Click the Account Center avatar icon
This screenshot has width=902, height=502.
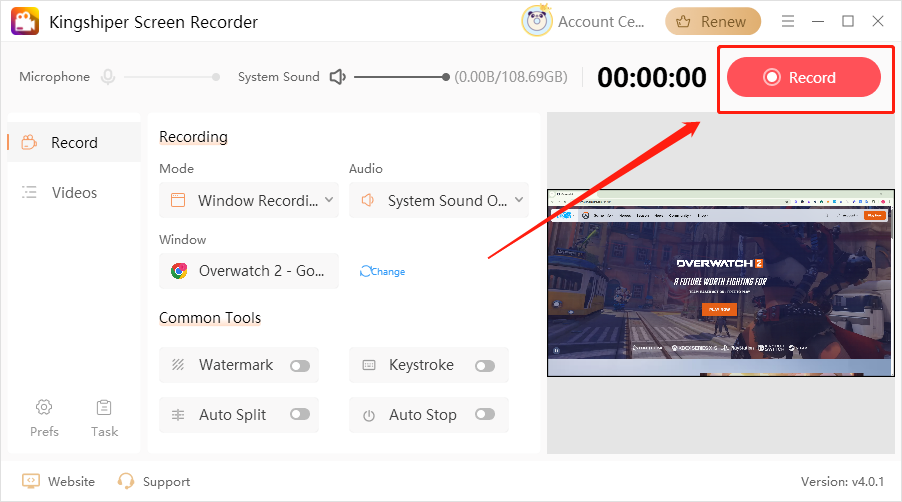tap(537, 21)
